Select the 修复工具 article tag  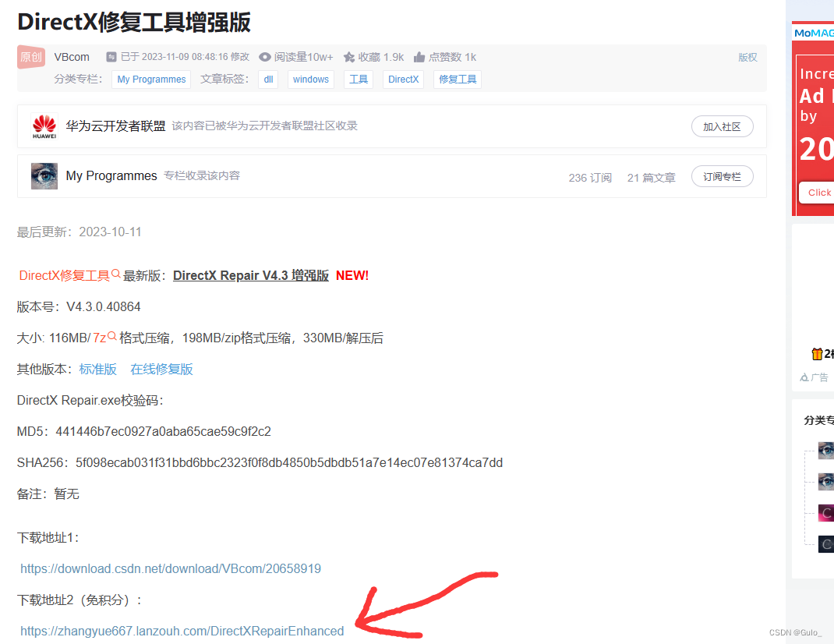coord(458,80)
